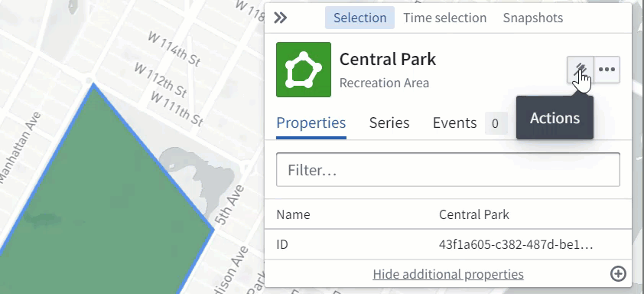This screenshot has height=294, width=644.
Task: Click the ID property label
Action: tap(282, 245)
